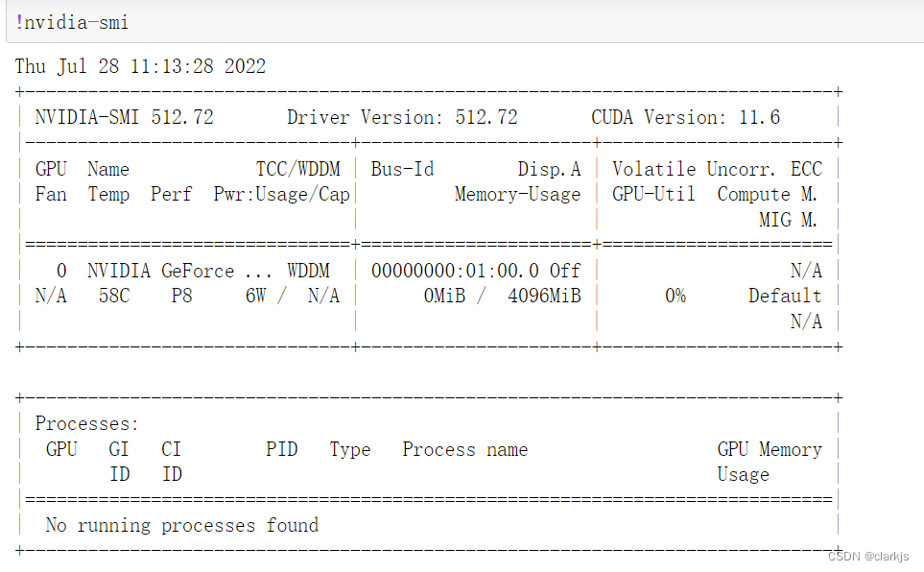The height and width of the screenshot is (572, 924).
Task: Click Driver Version: 512.72 text
Action: point(402,117)
